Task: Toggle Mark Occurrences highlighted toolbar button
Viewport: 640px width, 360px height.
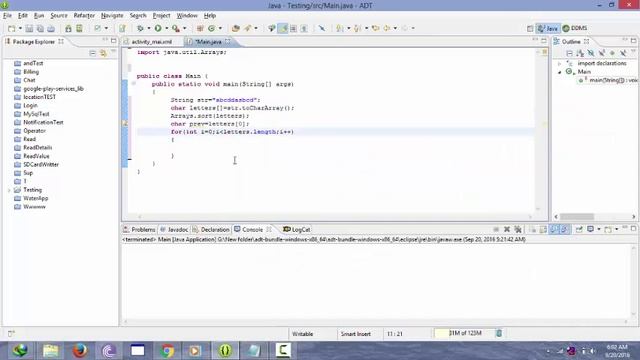Action: point(282,28)
